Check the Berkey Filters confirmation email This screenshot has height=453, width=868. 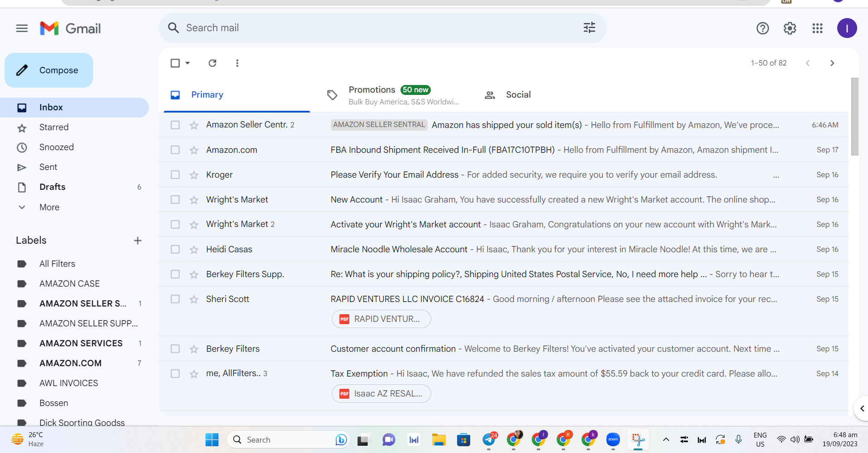175,349
